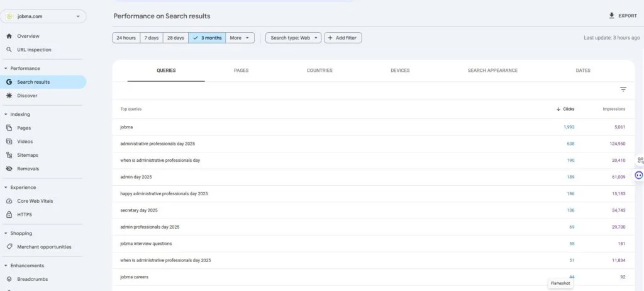The width and height of the screenshot is (644, 291).
Task: Open the Breadcrumbs layers icon
Action: click(9, 279)
